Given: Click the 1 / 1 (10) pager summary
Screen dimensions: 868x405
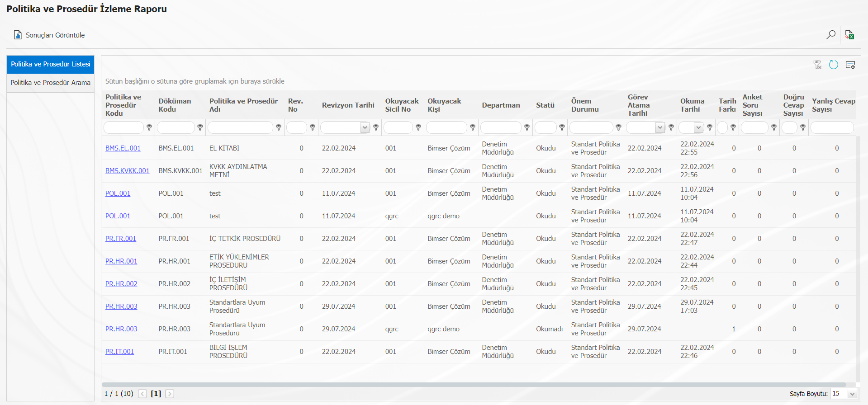Looking at the screenshot, I should tap(119, 394).
